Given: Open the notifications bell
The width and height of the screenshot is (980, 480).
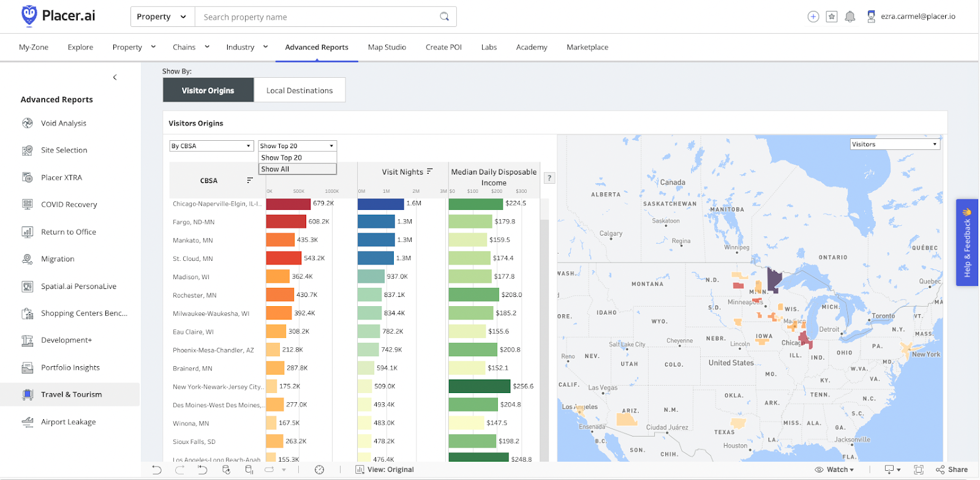Looking at the screenshot, I should [x=850, y=17].
